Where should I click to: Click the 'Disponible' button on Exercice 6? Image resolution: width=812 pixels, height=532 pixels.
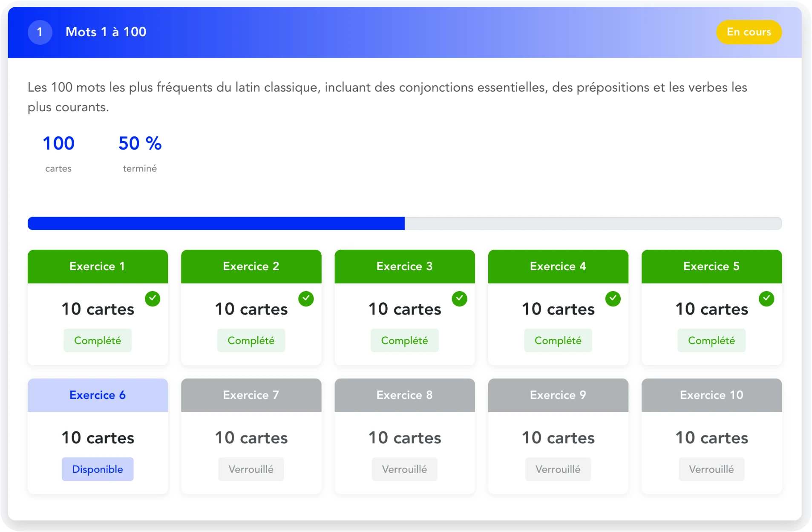click(x=98, y=469)
